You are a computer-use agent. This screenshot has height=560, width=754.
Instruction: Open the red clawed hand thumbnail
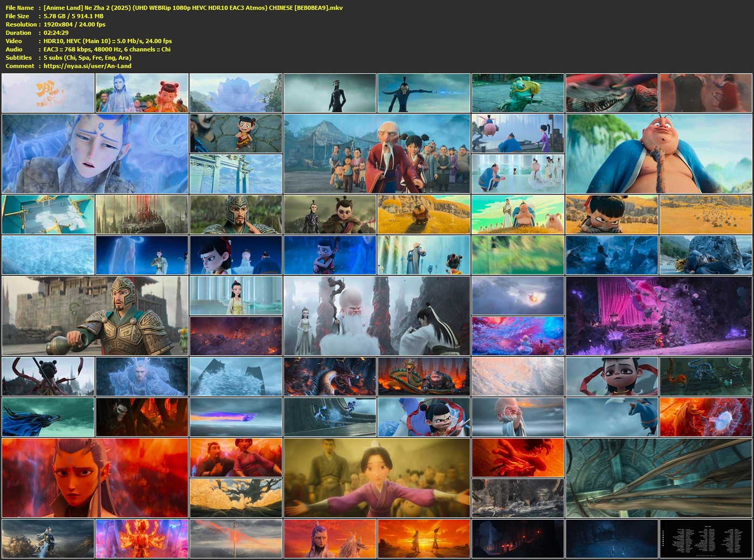[518, 458]
